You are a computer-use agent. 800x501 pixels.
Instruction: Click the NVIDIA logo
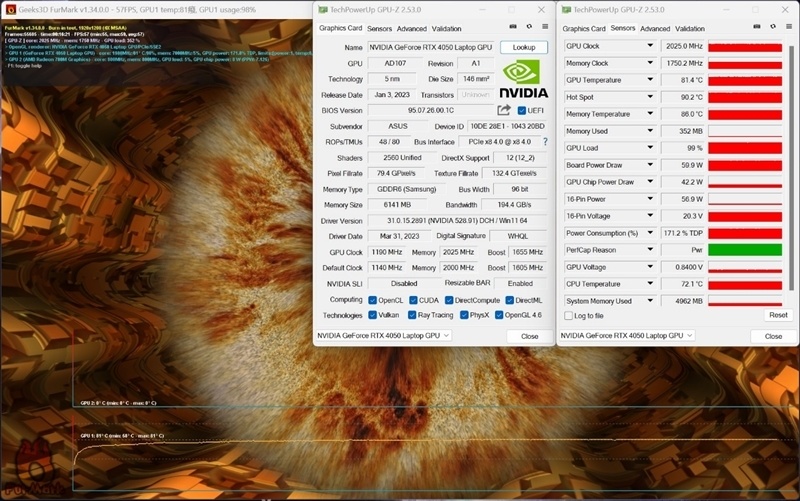coord(523,79)
